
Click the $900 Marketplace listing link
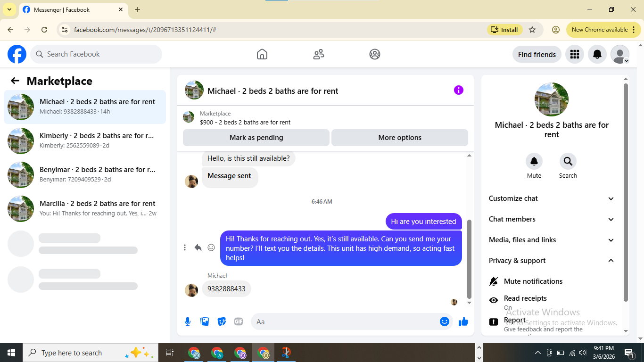(245, 122)
